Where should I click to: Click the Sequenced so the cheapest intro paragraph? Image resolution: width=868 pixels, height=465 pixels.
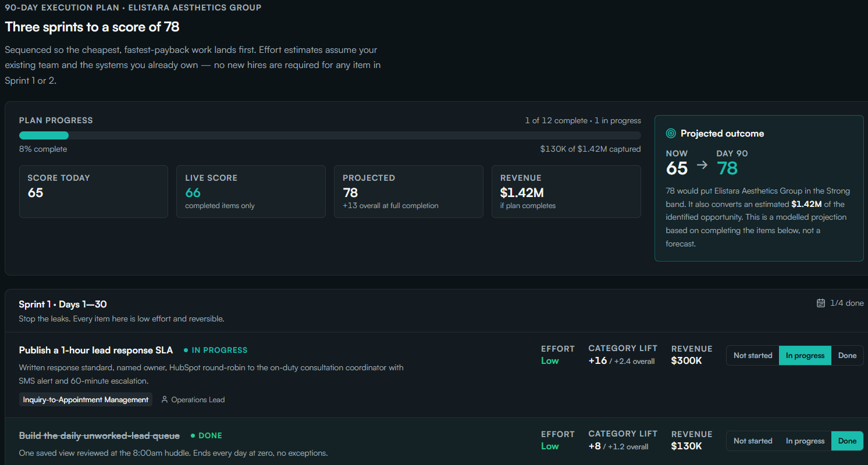[x=193, y=65]
